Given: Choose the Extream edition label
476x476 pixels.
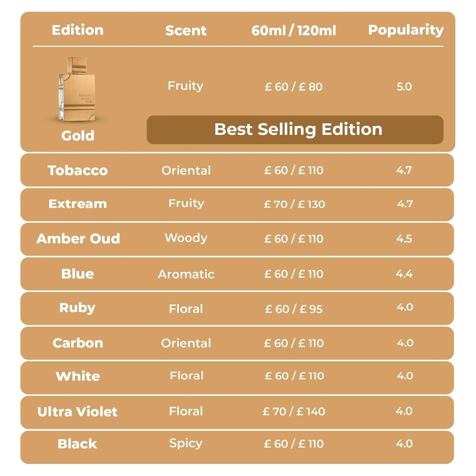Looking at the screenshot, I should click(x=78, y=204).
